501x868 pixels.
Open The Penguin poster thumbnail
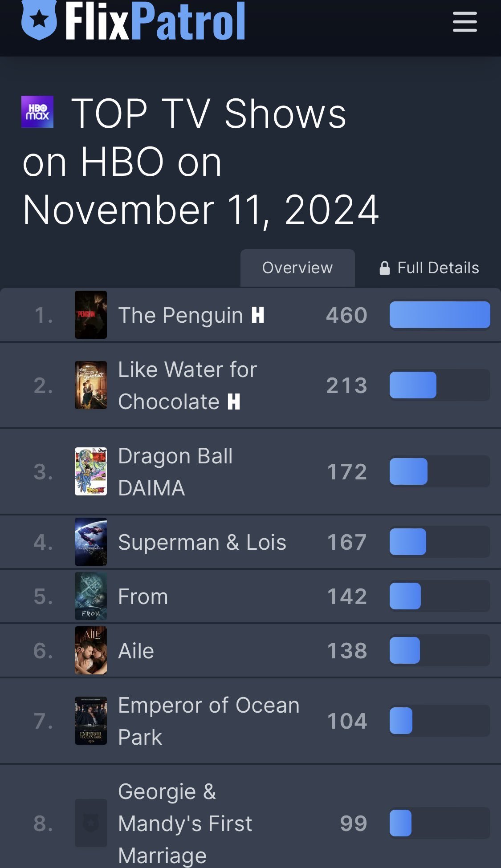tap(91, 315)
